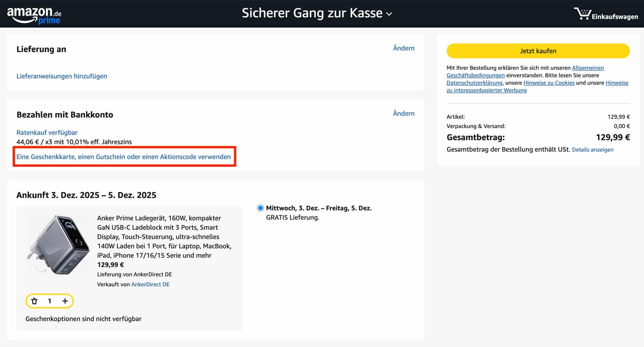The height and width of the screenshot is (347, 644).
Task: Expand the Sicherer Gang zur Kasse chevron
Action: 389,14
